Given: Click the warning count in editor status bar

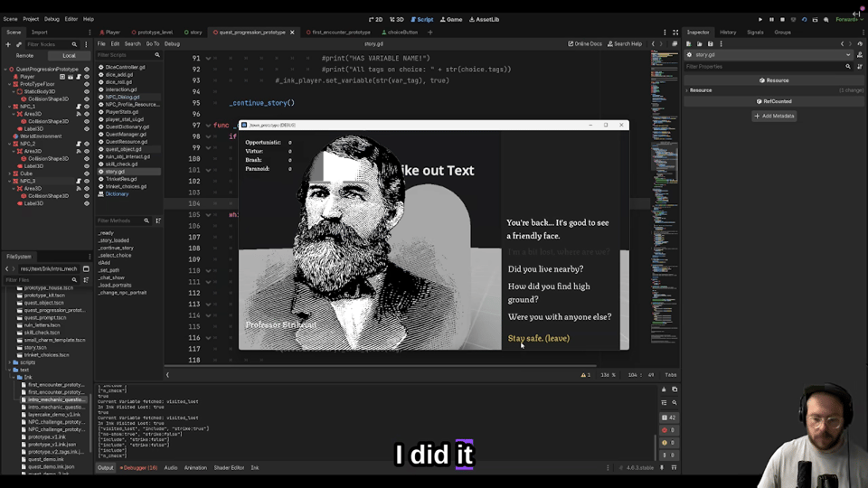Looking at the screenshot, I should pos(586,374).
